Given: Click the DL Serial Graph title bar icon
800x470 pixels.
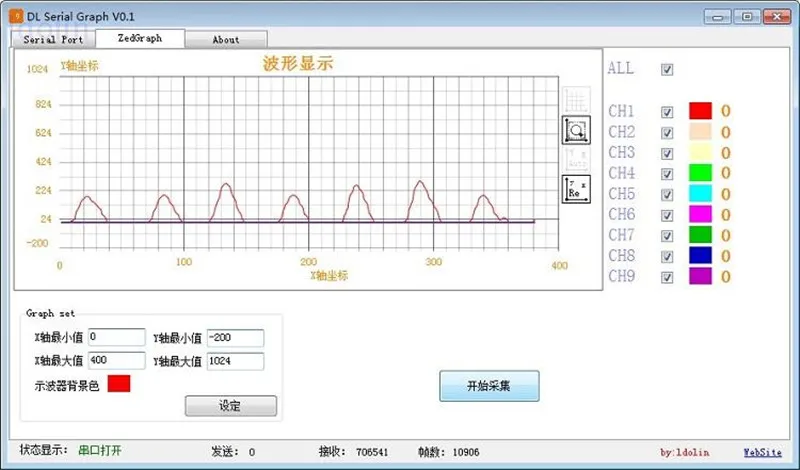Looking at the screenshot, I should click(x=16, y=16).
